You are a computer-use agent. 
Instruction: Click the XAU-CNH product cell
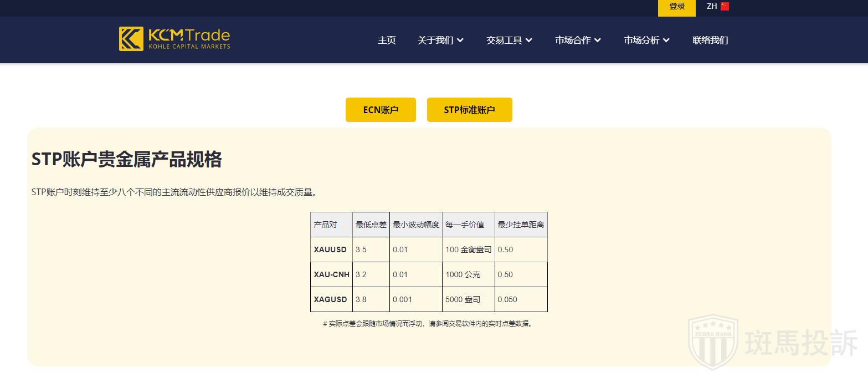click(331, 274)
